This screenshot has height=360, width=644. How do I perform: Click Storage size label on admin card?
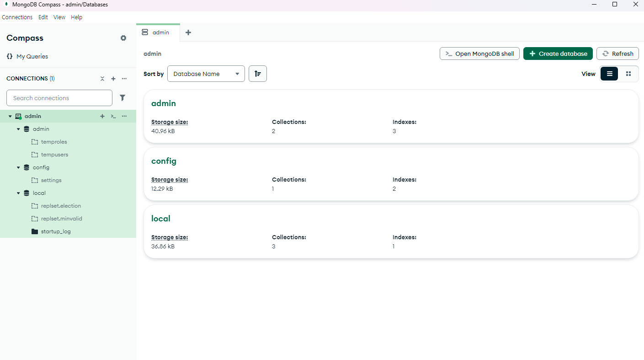click(170, 122)
